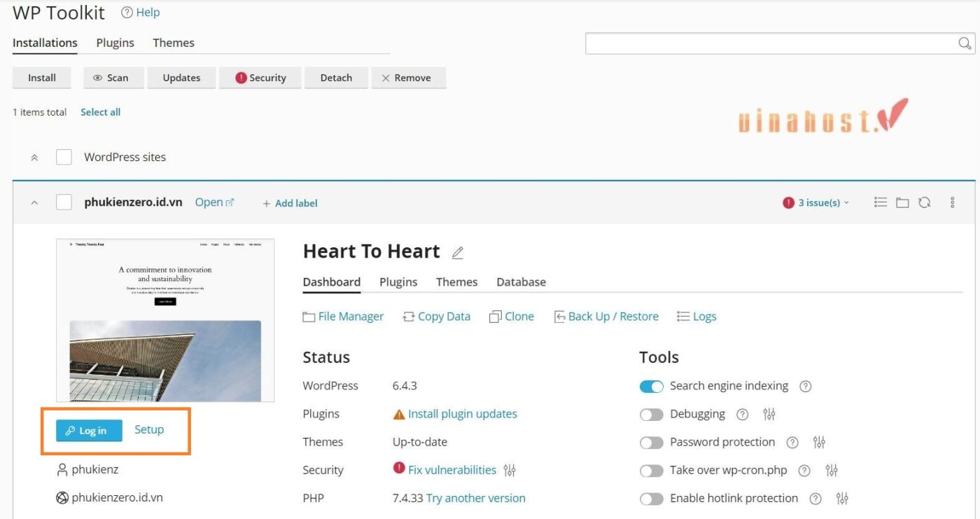Open the three-dot more menu
980x519 pixels.
953,202
